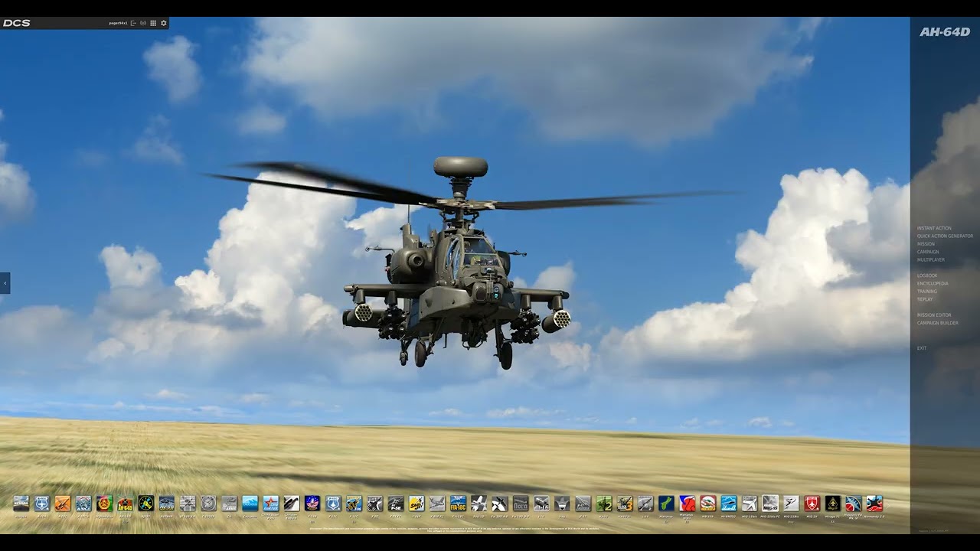This screenshot has height=551, width=980.
Task: Select the orange A-10C module icon
Action: (x=62, y=503)
